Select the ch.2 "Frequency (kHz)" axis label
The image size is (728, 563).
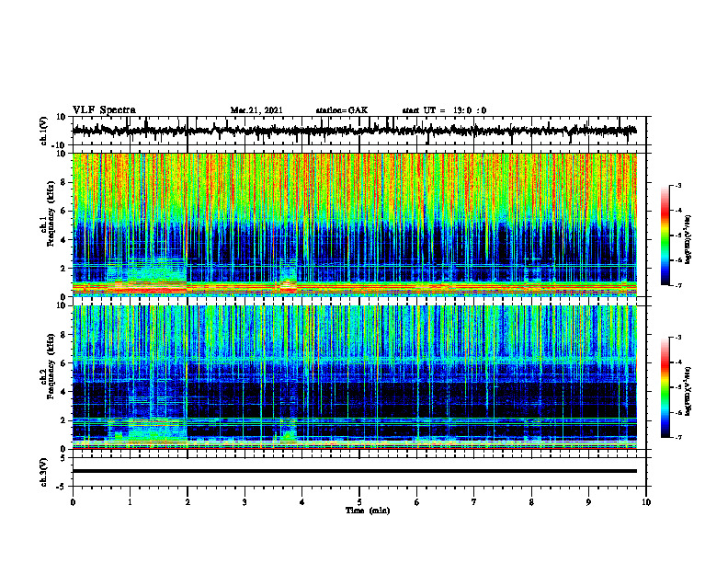51,366
